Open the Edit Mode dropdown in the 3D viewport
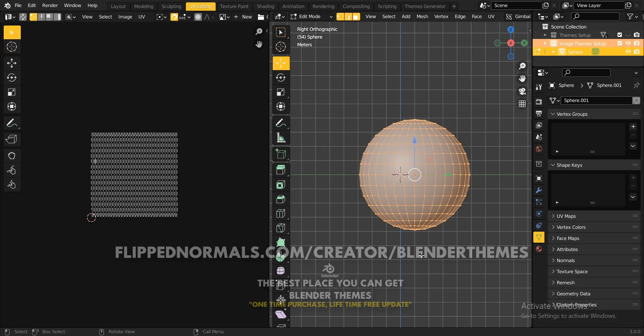The height and width of the screenshot is (336, 644). point(311,16)
